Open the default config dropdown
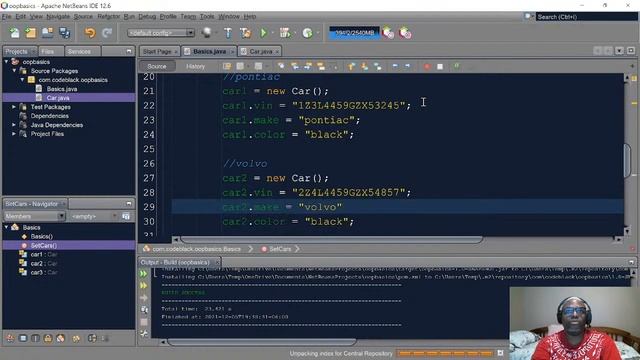The image size is (640, 360). (161, 33)
